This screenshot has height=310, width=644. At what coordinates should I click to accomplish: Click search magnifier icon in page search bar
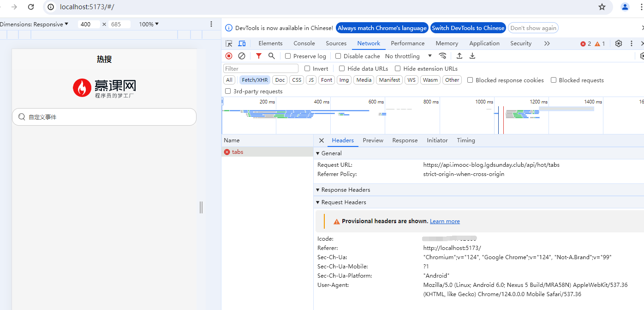point(22,117)
